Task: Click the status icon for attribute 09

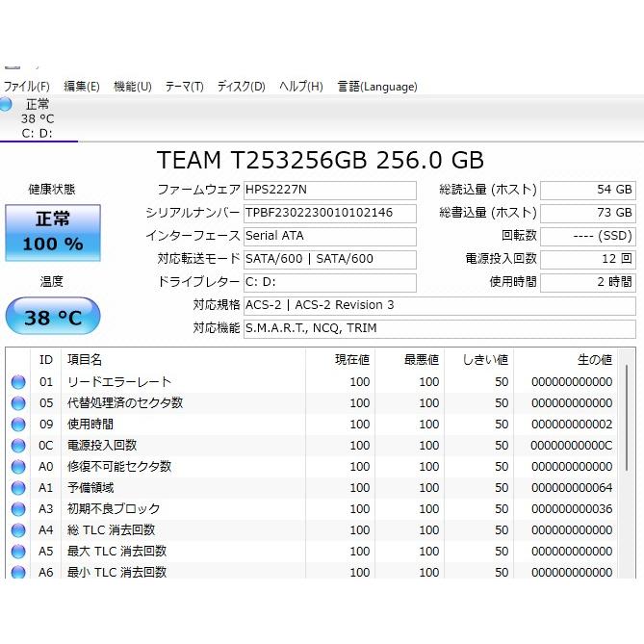Action: [18, 425]
